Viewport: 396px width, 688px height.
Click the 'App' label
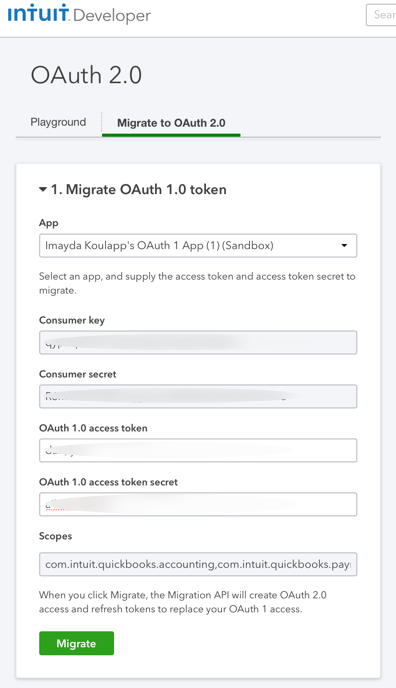(x=49, y=223)
